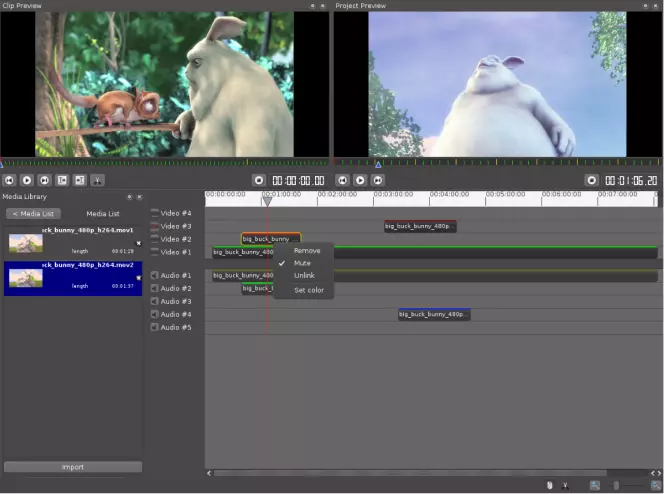
Task: Float the Project Preview panel
Action: 645,6
